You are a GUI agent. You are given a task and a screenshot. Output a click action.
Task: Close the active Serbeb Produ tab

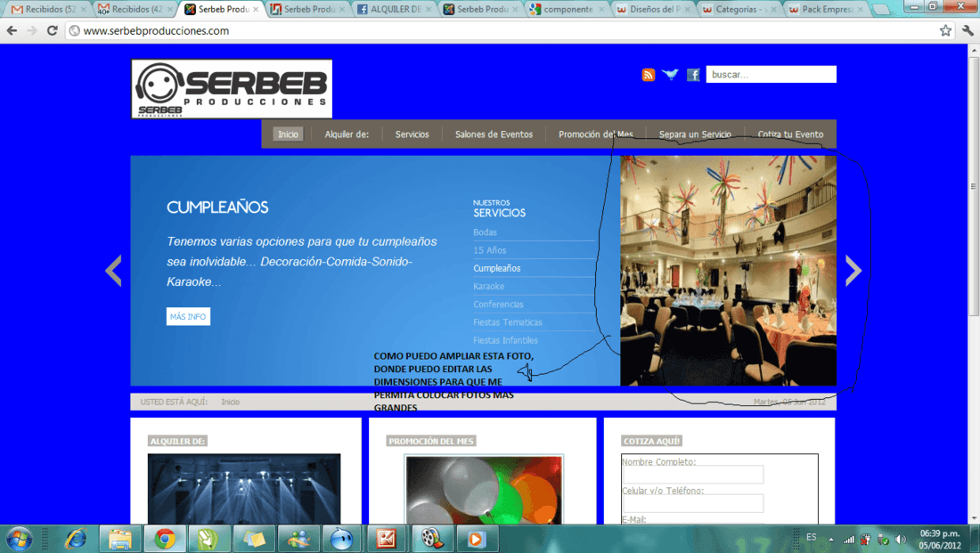(256, 10)
